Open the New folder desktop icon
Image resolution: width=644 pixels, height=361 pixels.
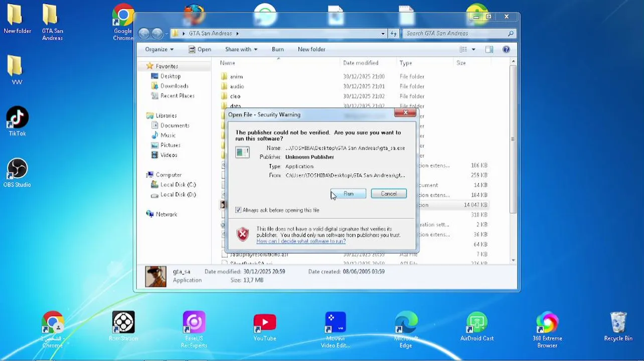click(x=17, y=19)
